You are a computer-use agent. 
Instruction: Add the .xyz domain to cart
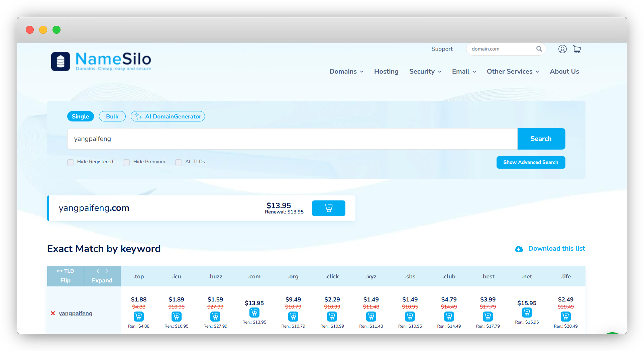[371, 316]
